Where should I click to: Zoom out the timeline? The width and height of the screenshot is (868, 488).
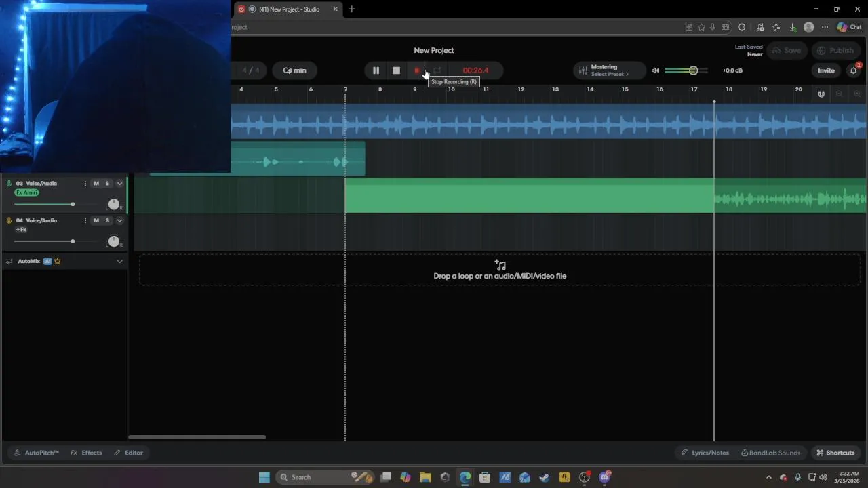[840, 94]
